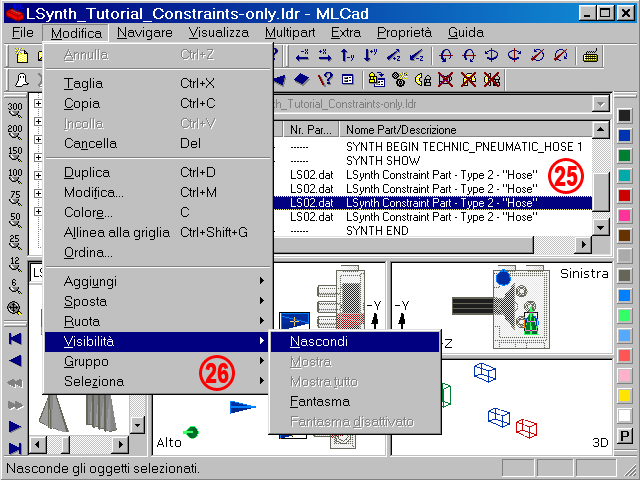Pick the red color swatch
The image size is (640, 480).
pos(624,196)
